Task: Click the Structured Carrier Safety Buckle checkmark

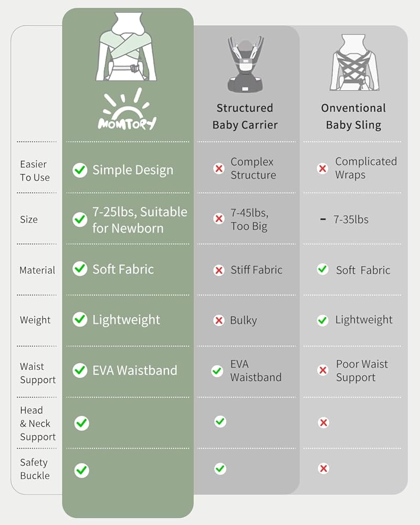Action: [220, 468]
